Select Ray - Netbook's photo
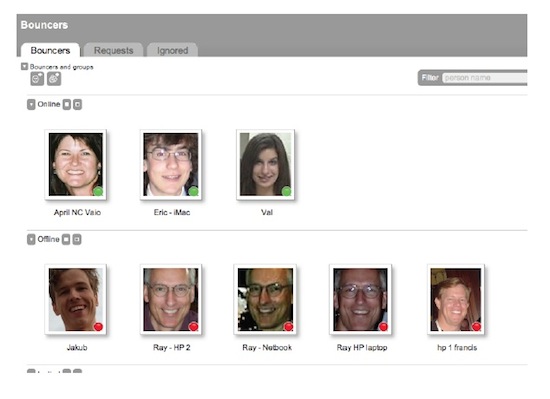This screenshot has height=399, width=550. [x=265, y=299]
